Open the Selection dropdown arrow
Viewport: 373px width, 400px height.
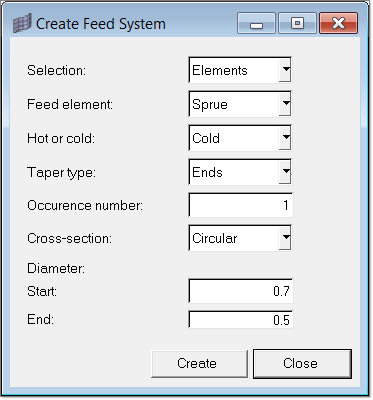click(285, 70)
